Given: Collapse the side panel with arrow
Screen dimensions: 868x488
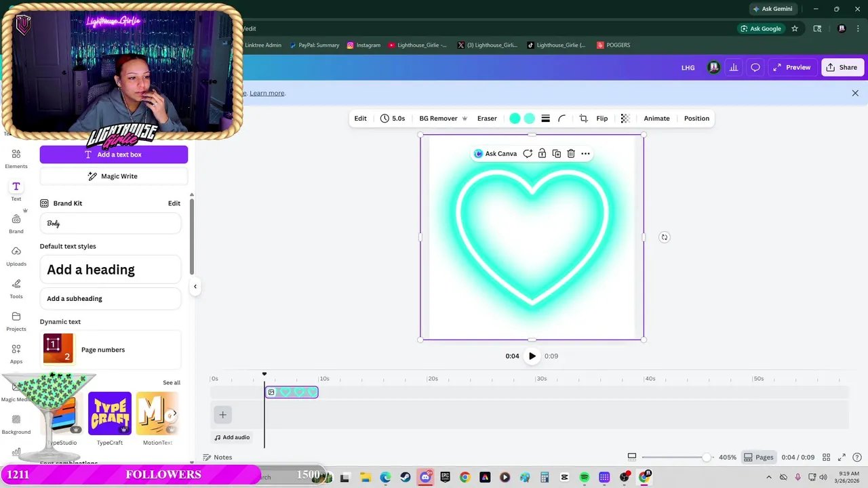Looking at the screenshot, I should click(195, 286).
